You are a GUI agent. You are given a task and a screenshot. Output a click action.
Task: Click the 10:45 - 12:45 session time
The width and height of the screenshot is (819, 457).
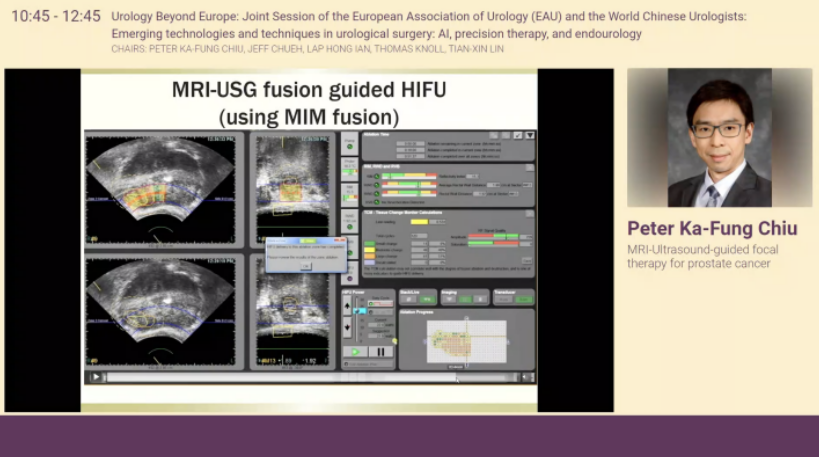coord(56,16)
